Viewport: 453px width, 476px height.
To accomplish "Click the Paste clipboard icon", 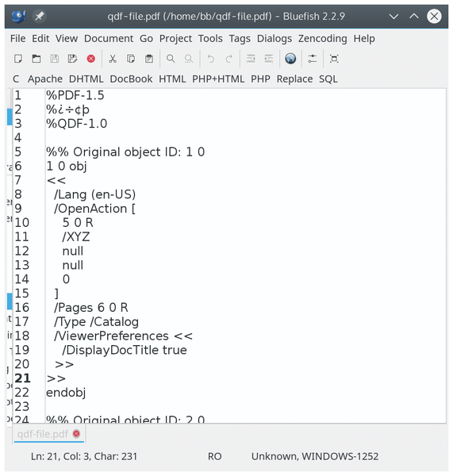I will [149, 59].
